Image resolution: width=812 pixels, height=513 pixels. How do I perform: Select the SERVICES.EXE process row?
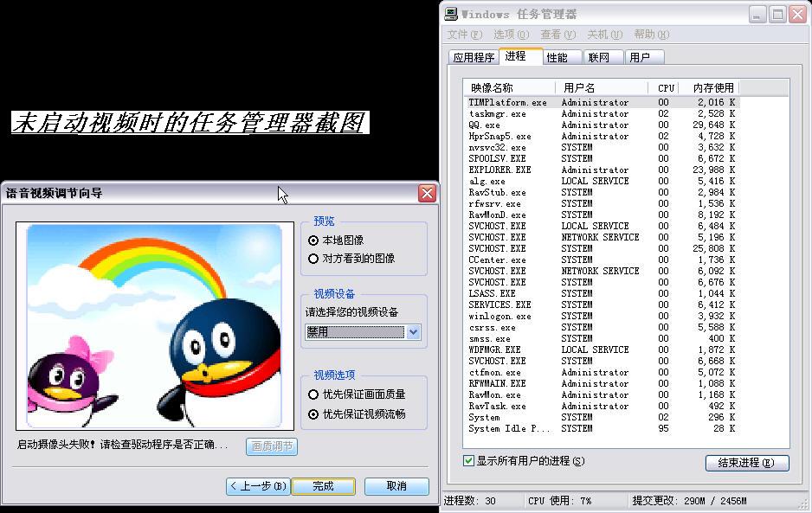[602, 305]
